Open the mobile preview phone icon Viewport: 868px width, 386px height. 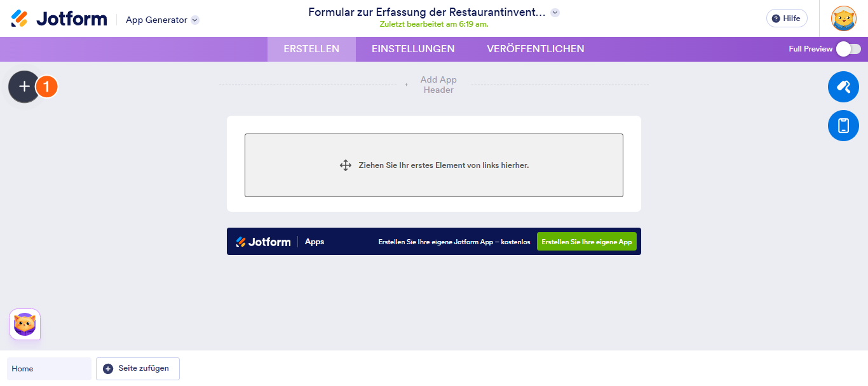pos(843,125)
